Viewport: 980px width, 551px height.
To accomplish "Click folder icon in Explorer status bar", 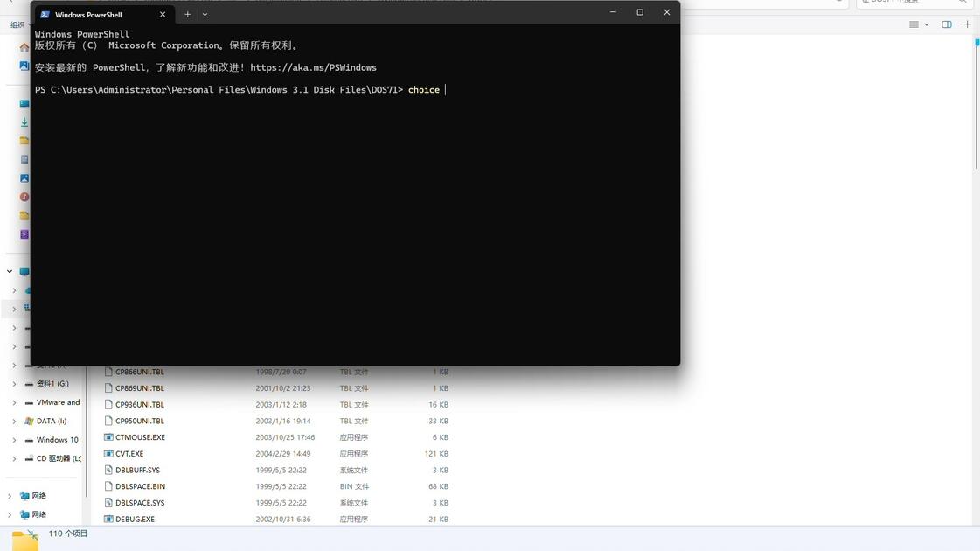I will [25, 541].
